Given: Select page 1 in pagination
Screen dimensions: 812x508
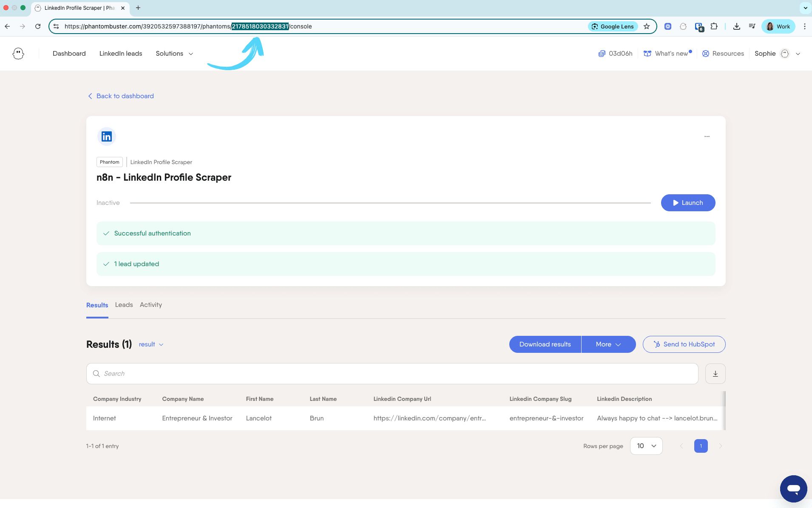Looking at the screenshot, I should (x=701, y=446).
